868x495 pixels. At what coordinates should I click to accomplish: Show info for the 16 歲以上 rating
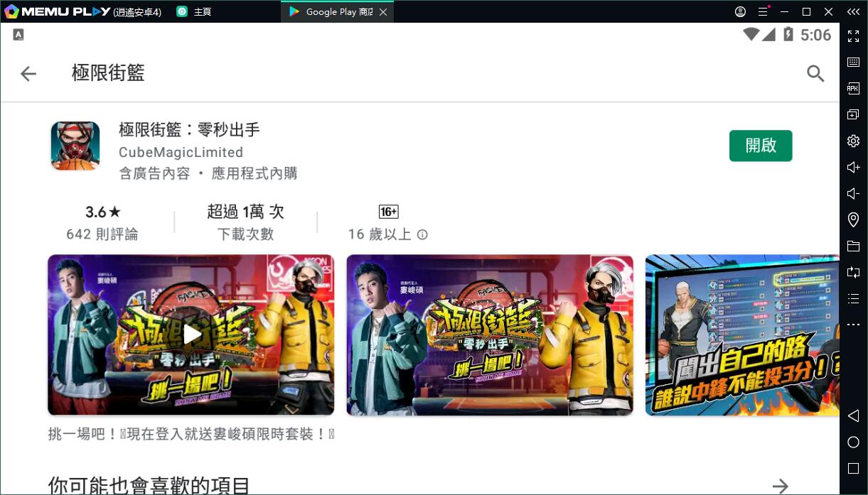tap(422, 234)
